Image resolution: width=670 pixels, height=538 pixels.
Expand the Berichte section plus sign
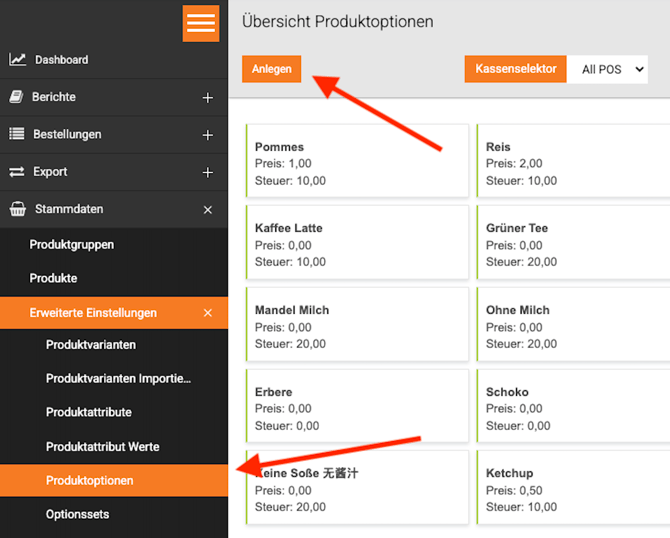click(x=208, y=98)
